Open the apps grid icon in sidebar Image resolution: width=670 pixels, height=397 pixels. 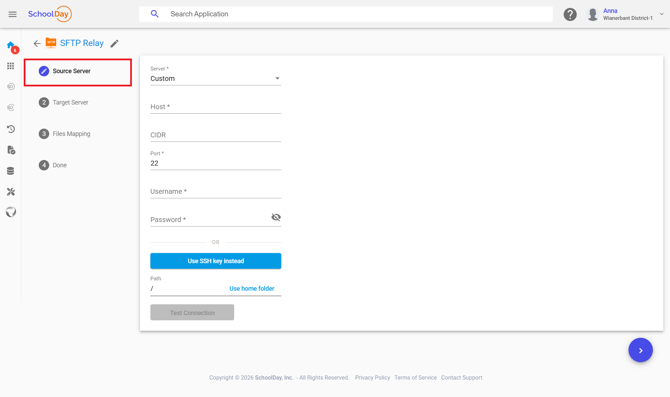click(x=11, y=66)
